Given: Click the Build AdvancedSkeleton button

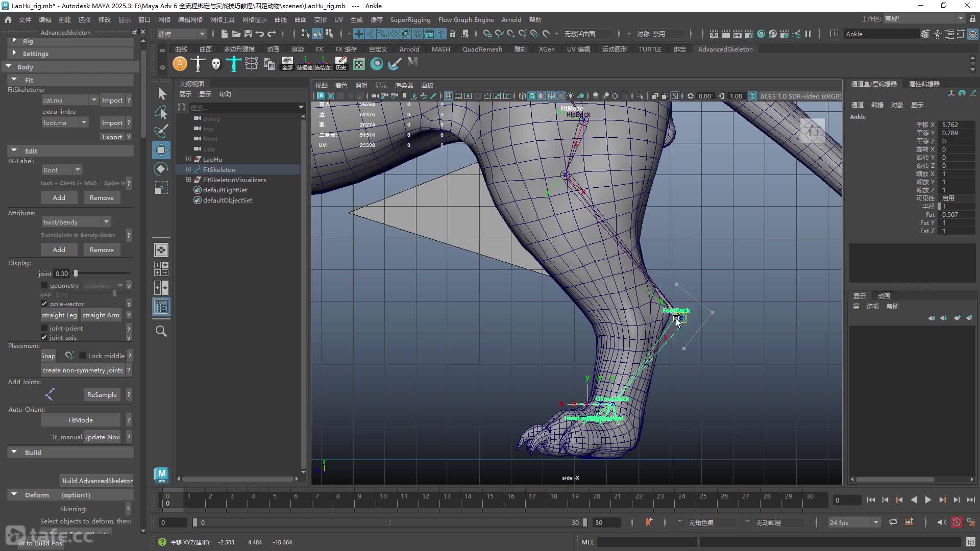Looking at the screenshot, I should click(97, 481).
